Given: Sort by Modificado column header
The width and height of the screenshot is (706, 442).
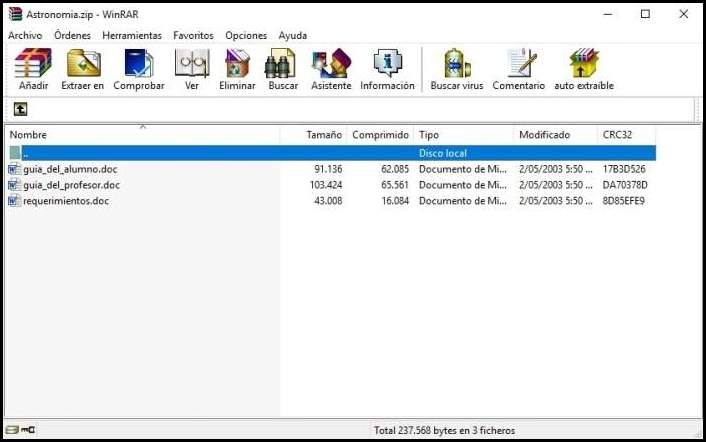Looking at the screenshot, I should click(544, 135).
